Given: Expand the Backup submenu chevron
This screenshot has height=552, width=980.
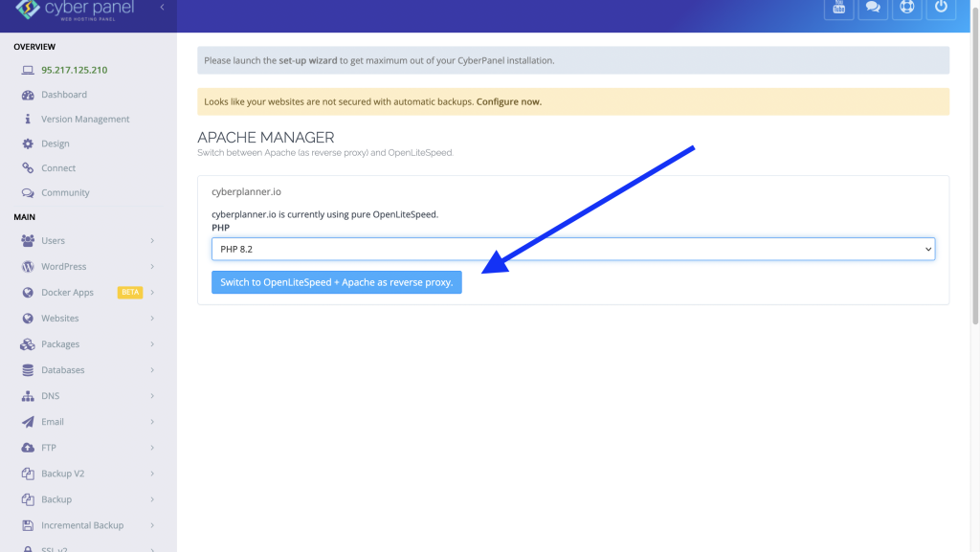Looking at the screenshot, I should (x=152, y=499).
